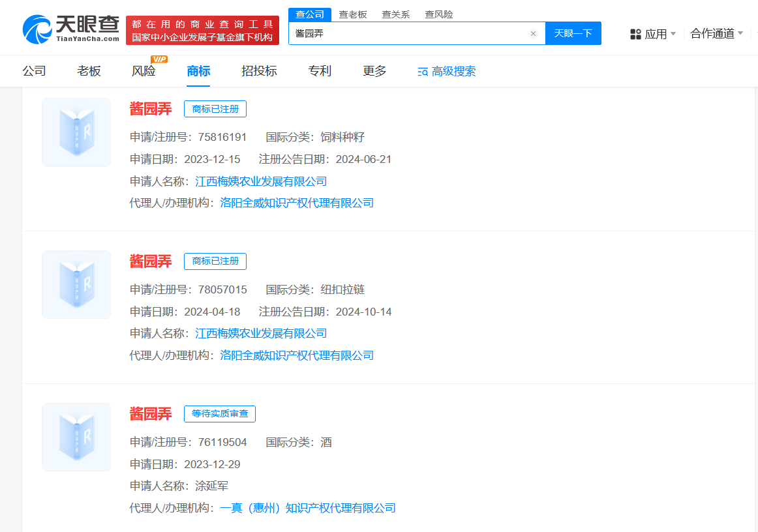Select registration number 76119504 text
758x532 pixels.
point(222,442)
